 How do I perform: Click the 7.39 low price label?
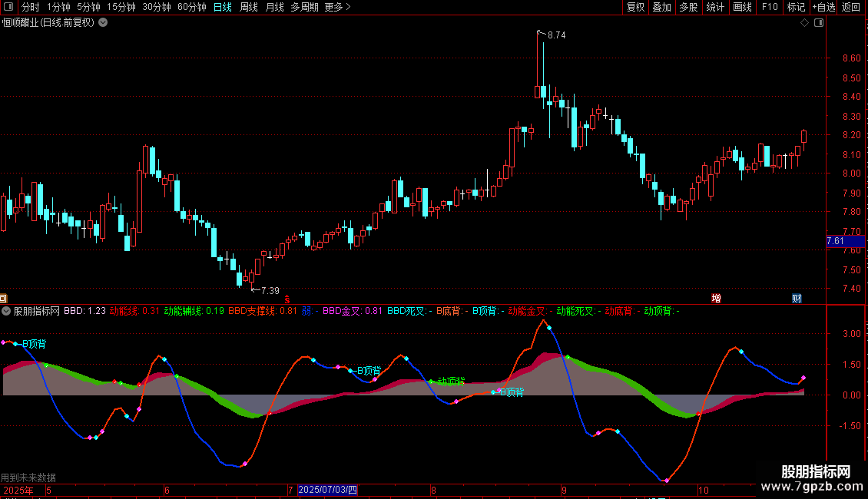tap(270, 290)
